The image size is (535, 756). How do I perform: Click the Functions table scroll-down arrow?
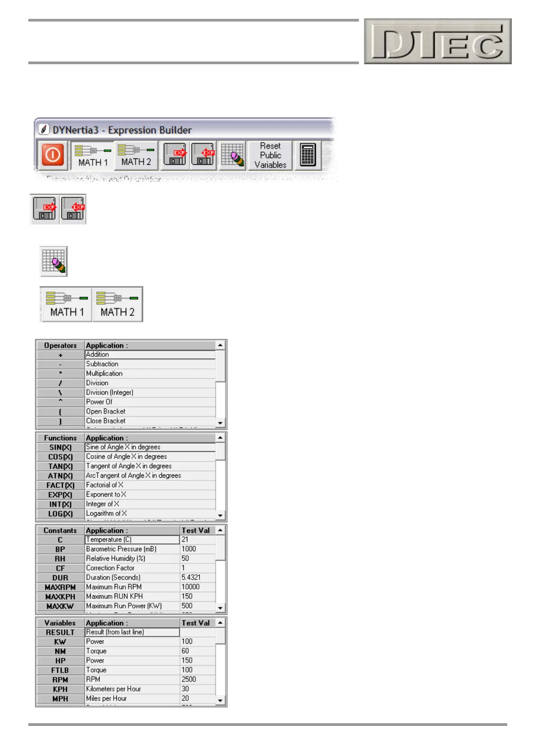(x=220, y=515)
